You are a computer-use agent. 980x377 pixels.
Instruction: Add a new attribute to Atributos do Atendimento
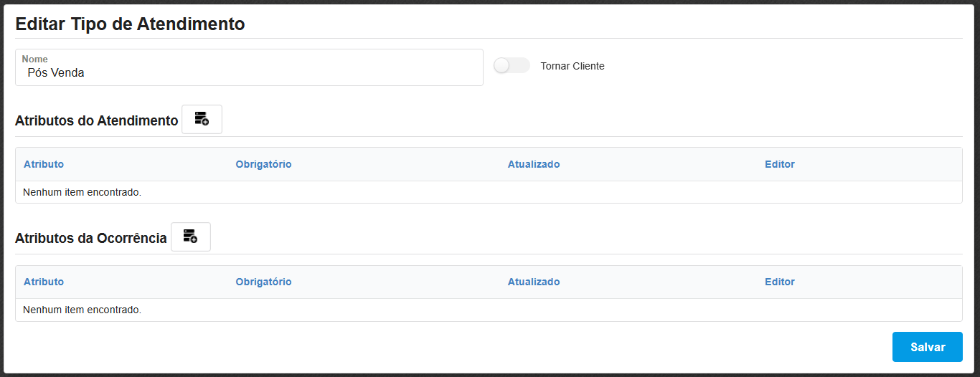[x=202, y=119]
